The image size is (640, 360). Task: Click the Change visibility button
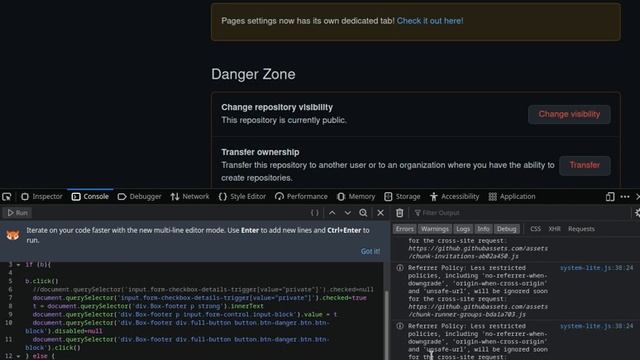[x=569, y=114]
